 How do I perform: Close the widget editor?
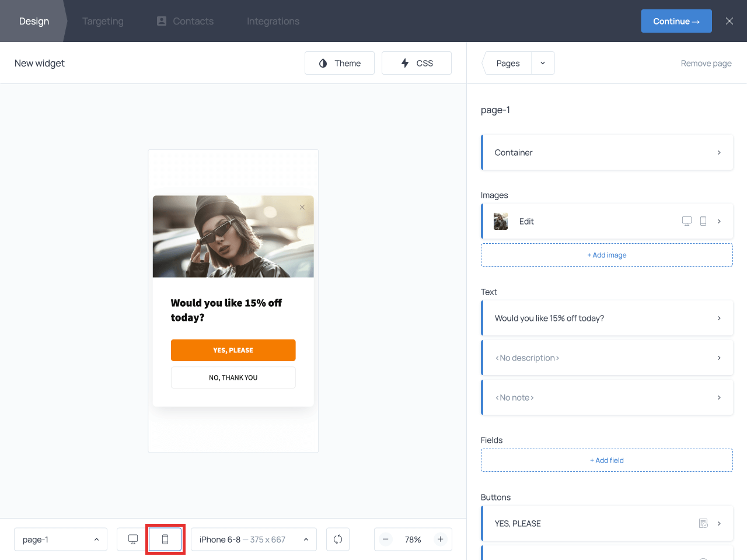[729, 21]
